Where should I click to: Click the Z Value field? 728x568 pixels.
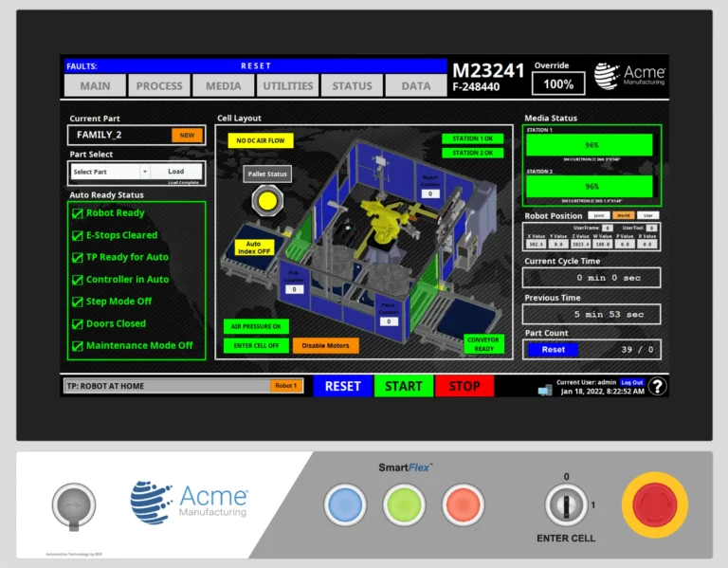[581, 244]
